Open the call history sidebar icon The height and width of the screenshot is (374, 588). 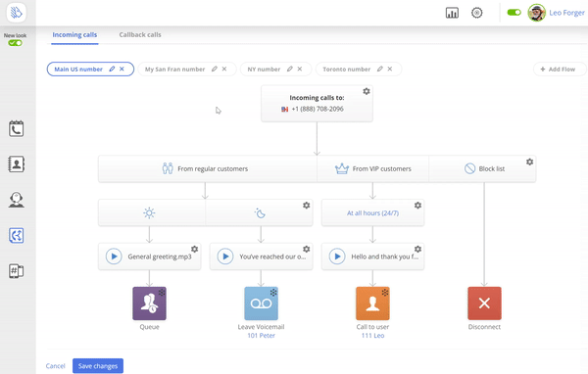point(16,128)
